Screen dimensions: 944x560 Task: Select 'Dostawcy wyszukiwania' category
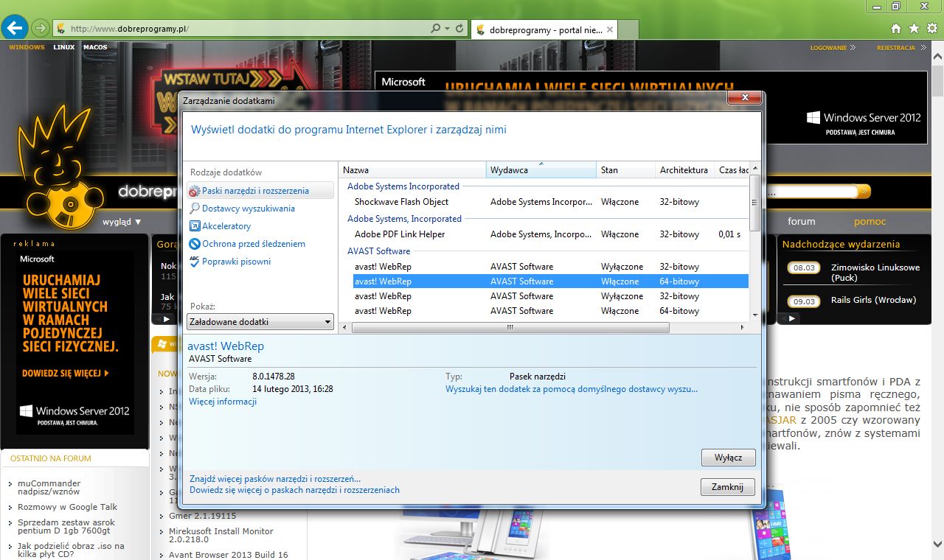[x=249, y=209]
